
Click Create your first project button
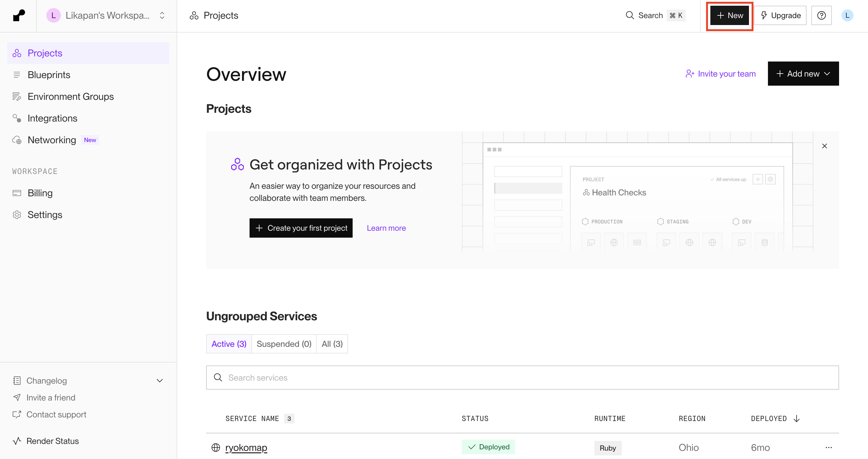click(300, 228)
